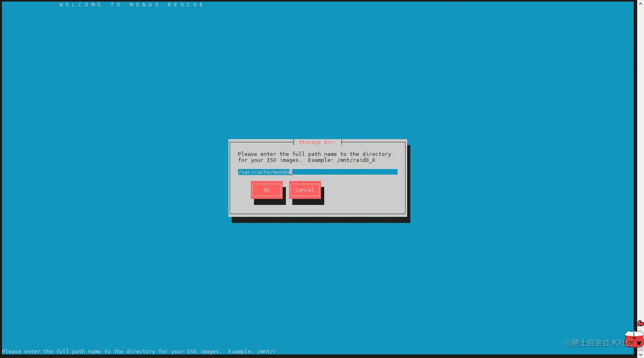Click the 'Example: /mnt/raid0_0' text in dialog
Image resolution: width=644 pixels, height=358 pixels.
pyautogui.click(x=342, y=160)
